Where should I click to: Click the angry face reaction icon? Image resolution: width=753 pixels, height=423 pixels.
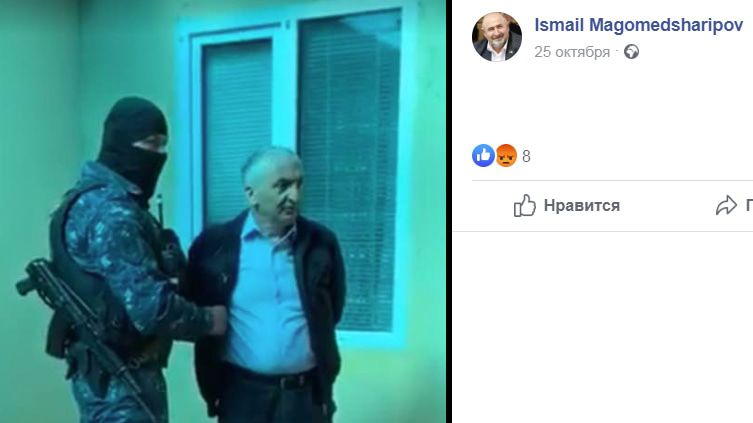pos(506,156)
